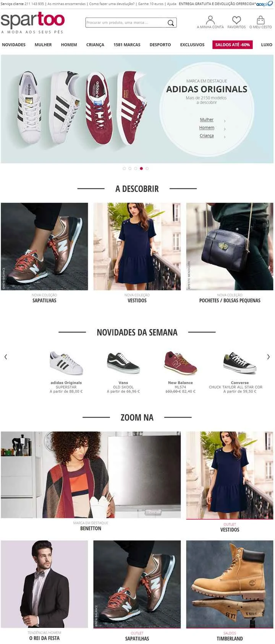Open the Desporto menu
Image resolution: width=275 pixels, height=644 pixels.
pos(160,45)
